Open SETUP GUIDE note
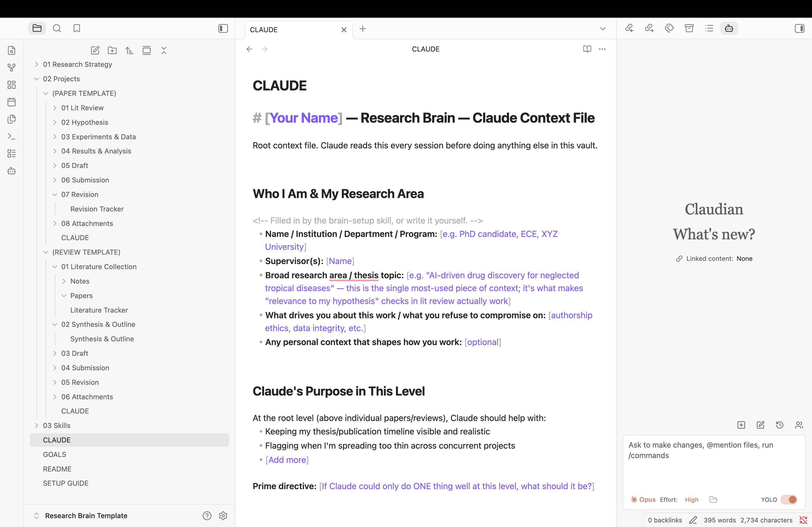The height and width of the screenshot is (527, 812). (66, 483)
